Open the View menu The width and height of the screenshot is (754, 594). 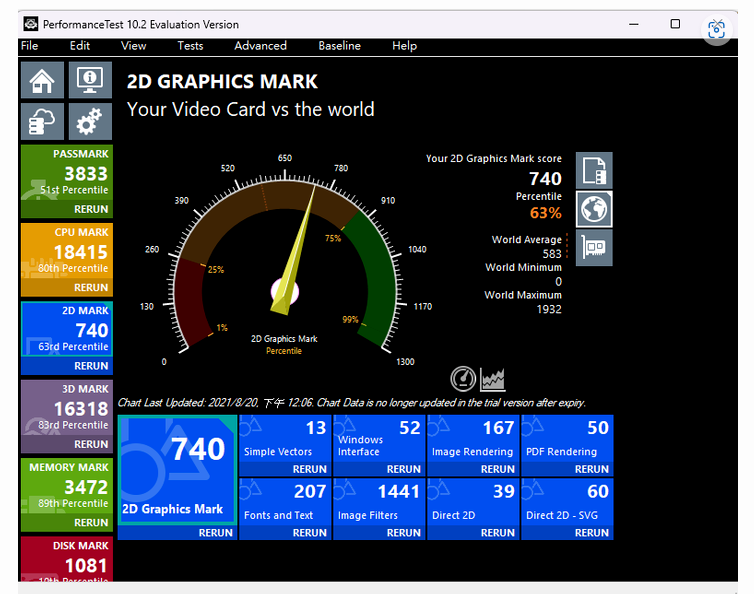[133, 46]
